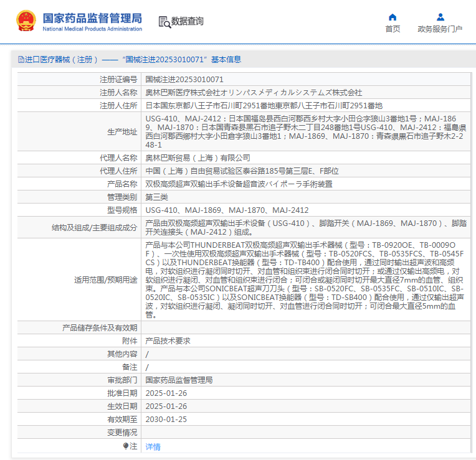Click the 管理类别 label
476x460 pixels.
click(x=122, y=197)
